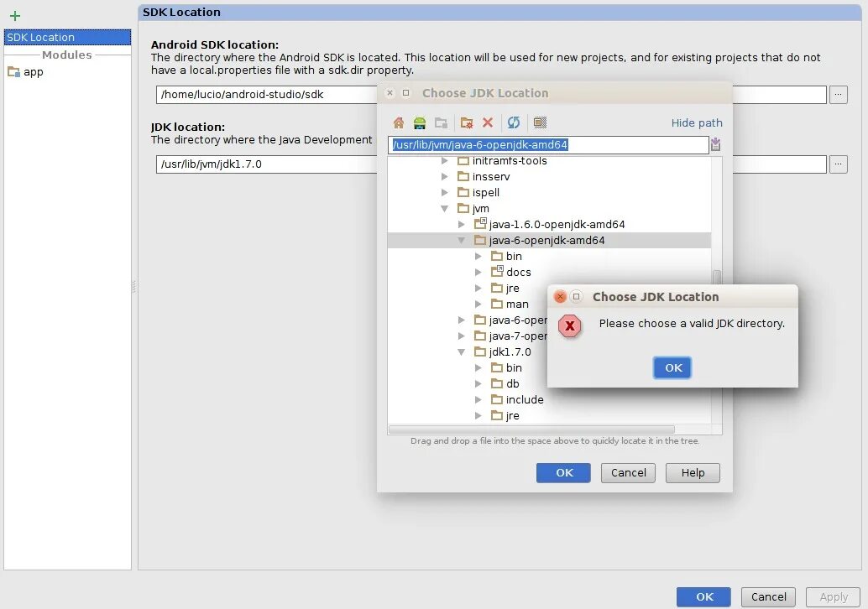868x609 pixels.
Task: Click Cancel in the file chooser dialog
Action: click(x=628, y=473)
